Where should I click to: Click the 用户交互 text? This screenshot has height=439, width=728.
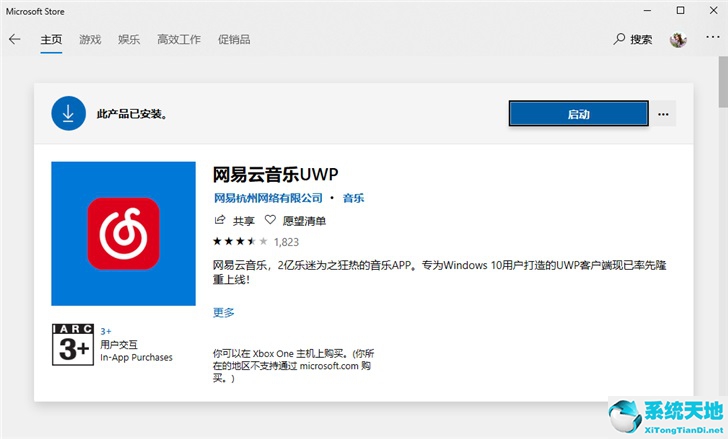[x=119, y=344]
